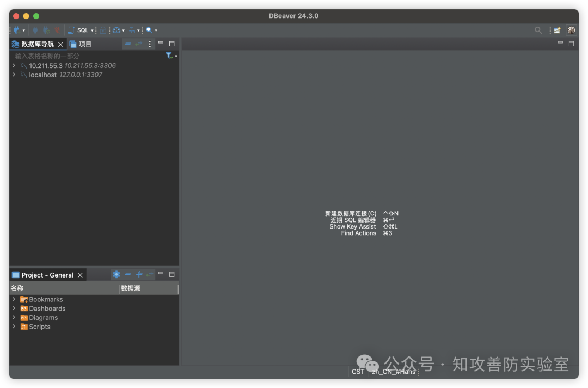Click the red Disconnect plug icon
Viewport: 588px width, 388px height.
(x=57, y=30)
